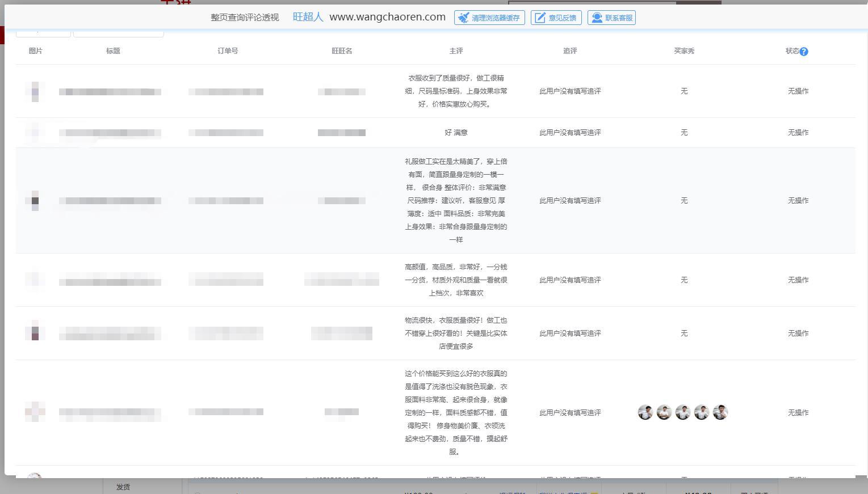Select the review starting 这个价格能买到这么好的衣服

click(456, 413)
